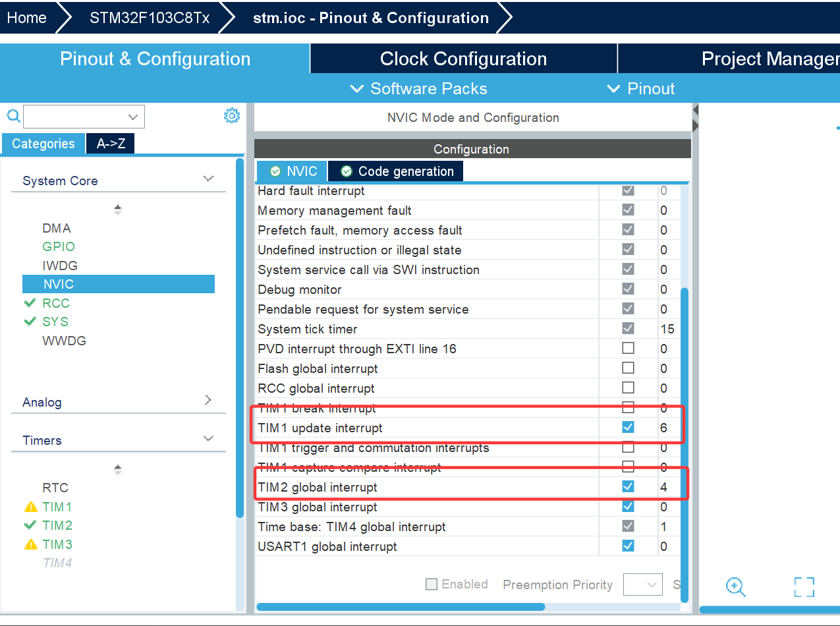This screenshot has width=840, height=626.
Task: Enable PVD interrupt through EXTI line 16
Action: [x=629, y=348]
